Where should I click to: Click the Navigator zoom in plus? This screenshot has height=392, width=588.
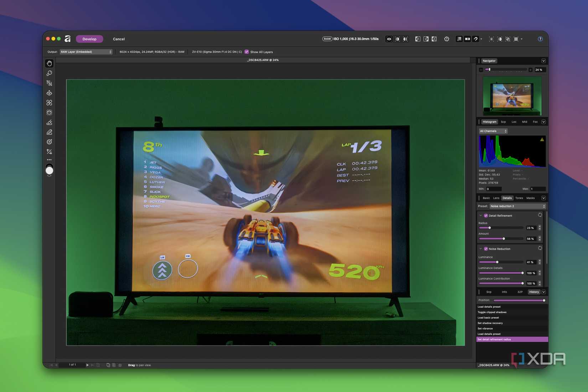[530, 70]
